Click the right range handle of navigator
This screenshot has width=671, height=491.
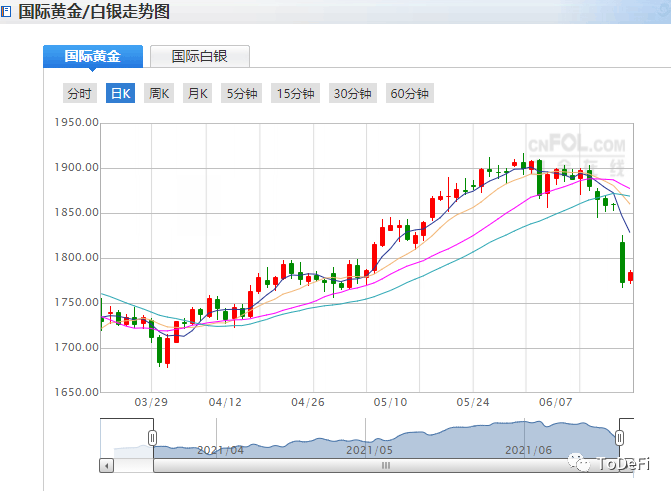(x=619, y=438)
